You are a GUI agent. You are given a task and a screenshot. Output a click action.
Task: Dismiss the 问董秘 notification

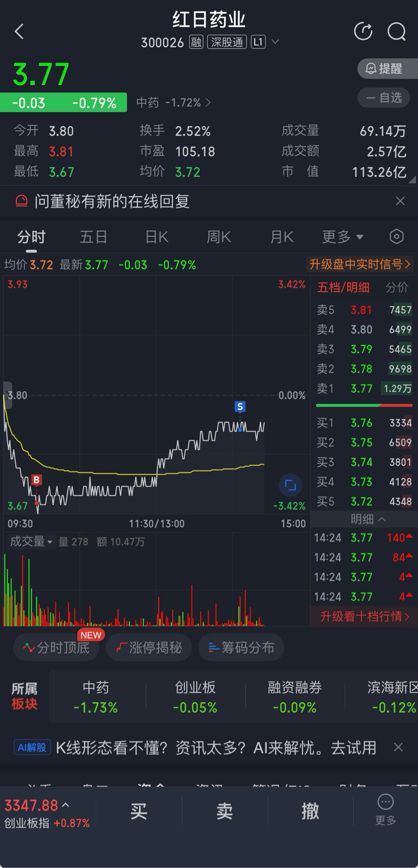400,201
